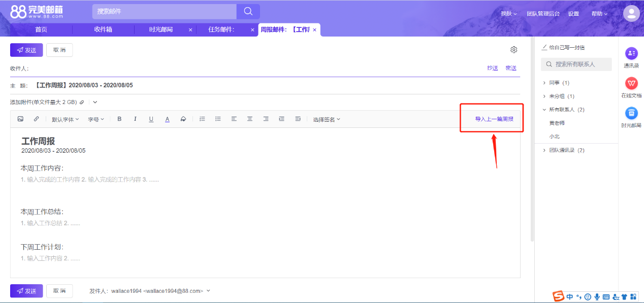Open the 选择签名 signature dropdown
Viewport: 644px width, 303px height.
coord(327,119)
